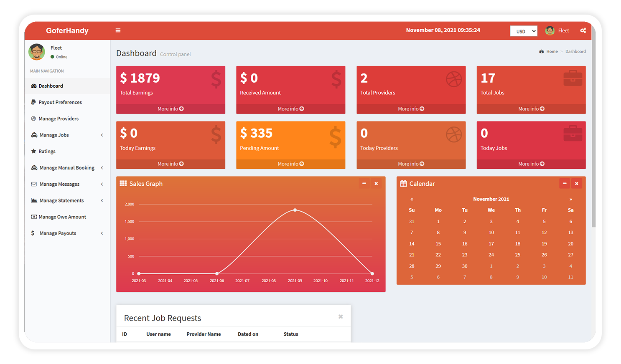Click the Manage Providers globe icon
The width and height of the screenshot is (621, 364).
[33, 119]
